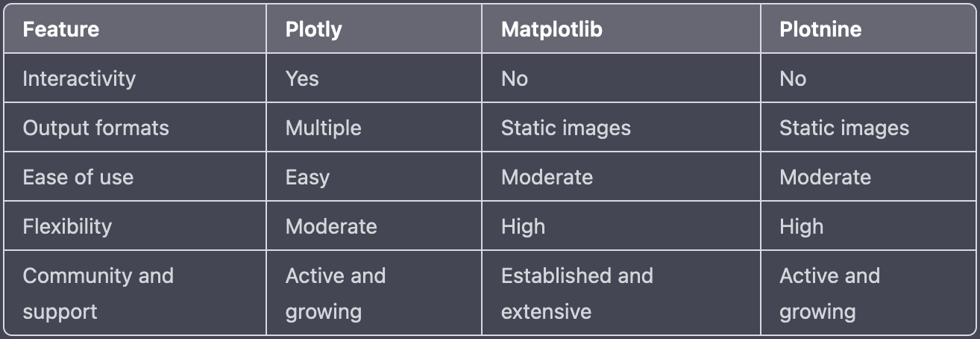Click Matplotlib's Static images cell

(x=621, y=128)
